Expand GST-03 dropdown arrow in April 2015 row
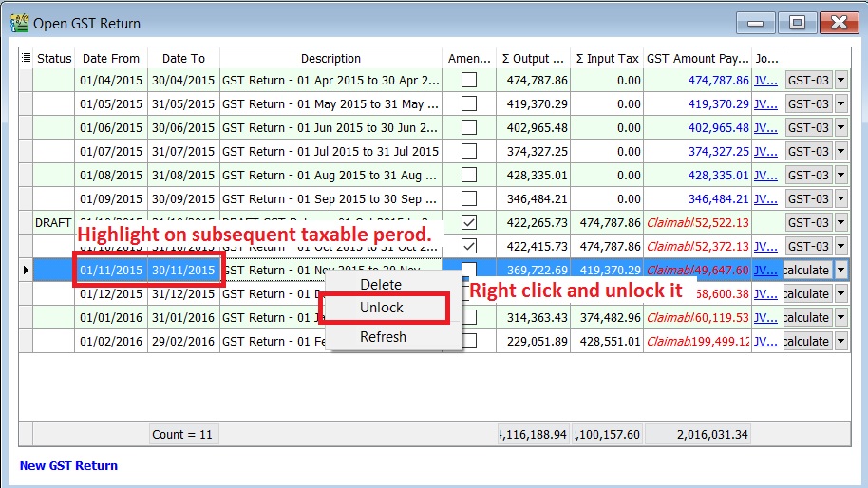 (840, 81)
